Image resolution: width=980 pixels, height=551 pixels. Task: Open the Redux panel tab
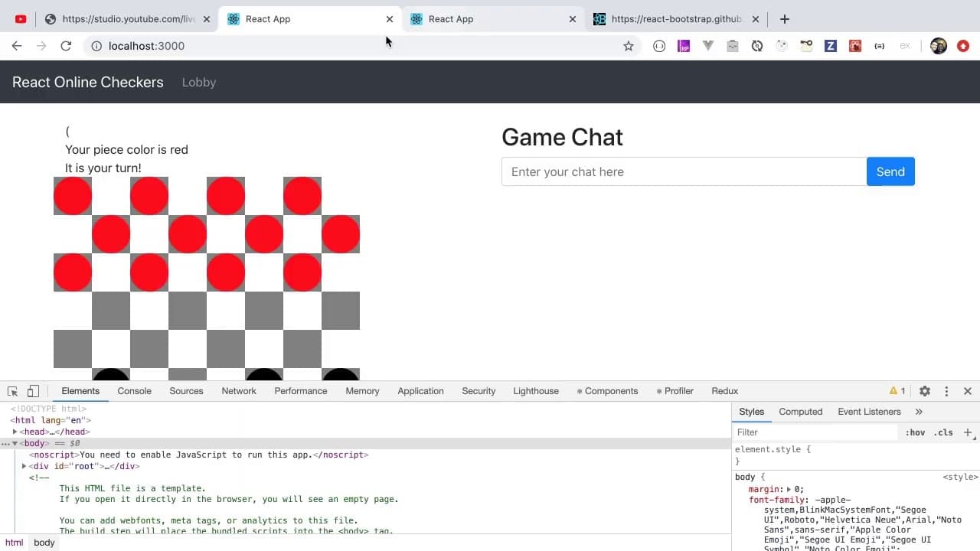tap(724, 391)
